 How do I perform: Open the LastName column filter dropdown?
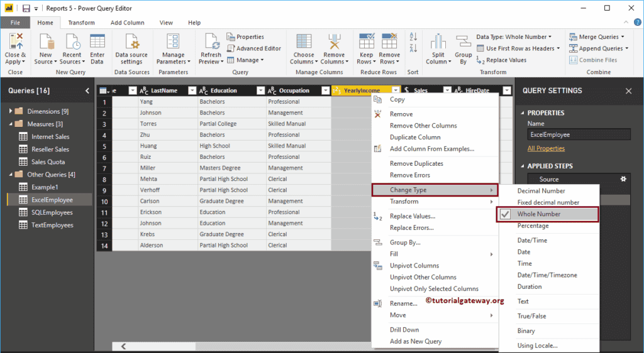point(192,90)
